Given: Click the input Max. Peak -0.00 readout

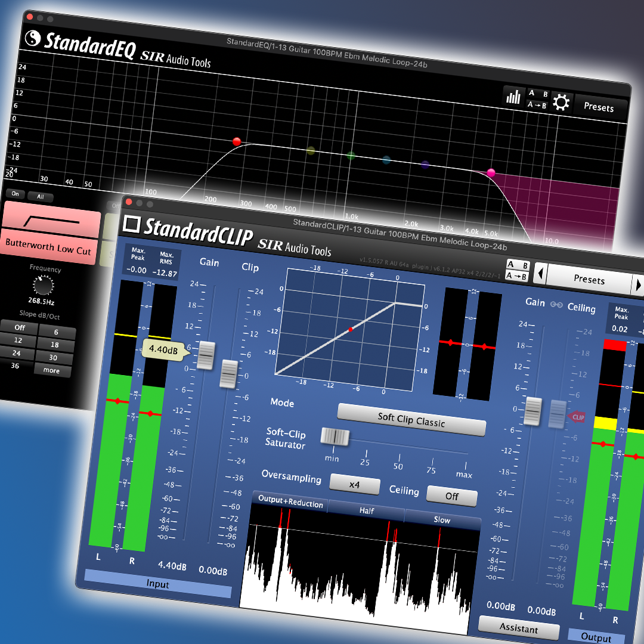Looking at the screenshot, I should tap(137, 270).
